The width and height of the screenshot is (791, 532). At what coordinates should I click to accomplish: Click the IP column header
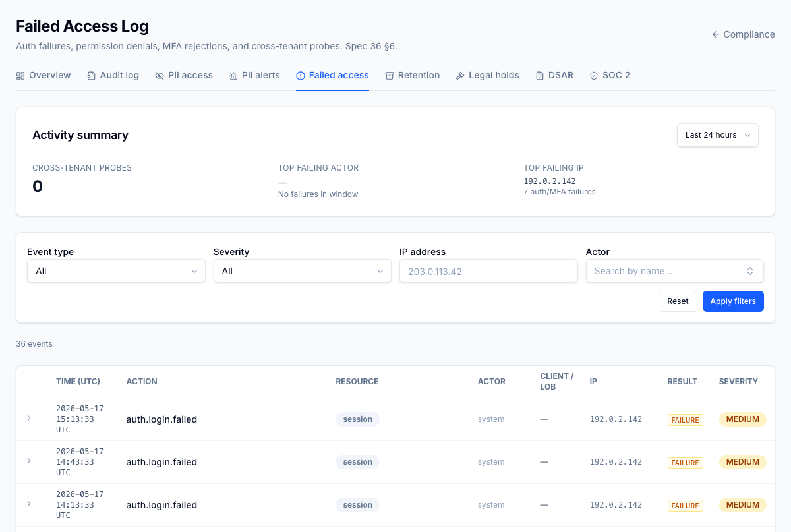[x=593, y=382]
